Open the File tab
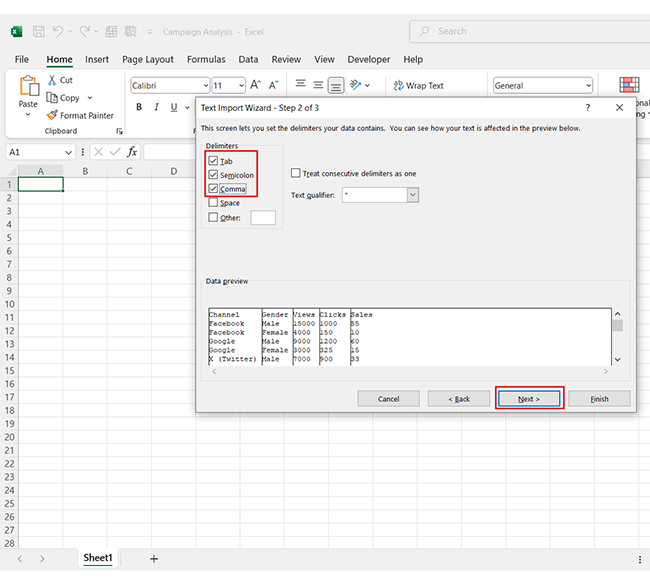 (x=22, y=59)
